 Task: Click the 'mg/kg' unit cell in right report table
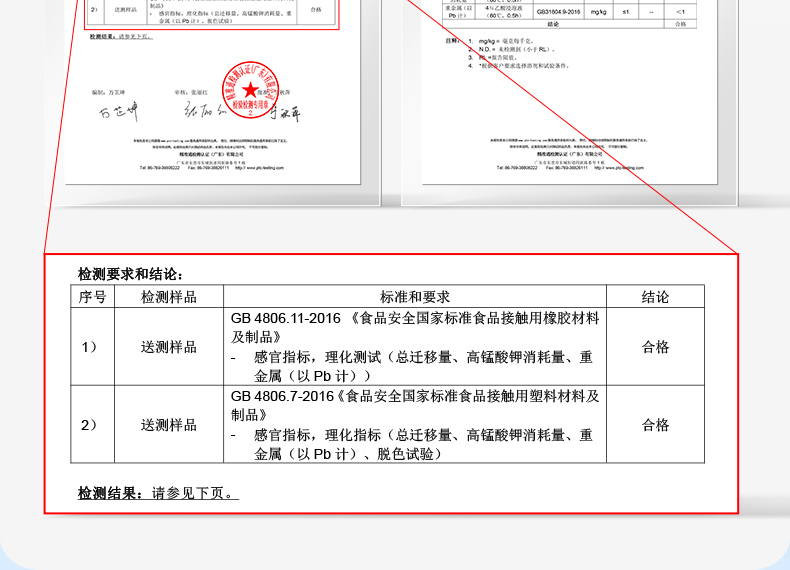(598, 12)
